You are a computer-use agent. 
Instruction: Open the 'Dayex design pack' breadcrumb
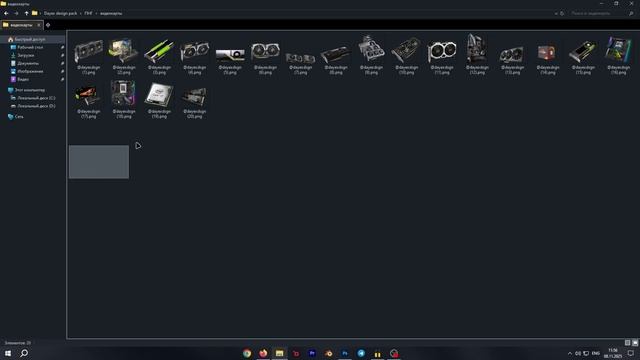point(60,13)
